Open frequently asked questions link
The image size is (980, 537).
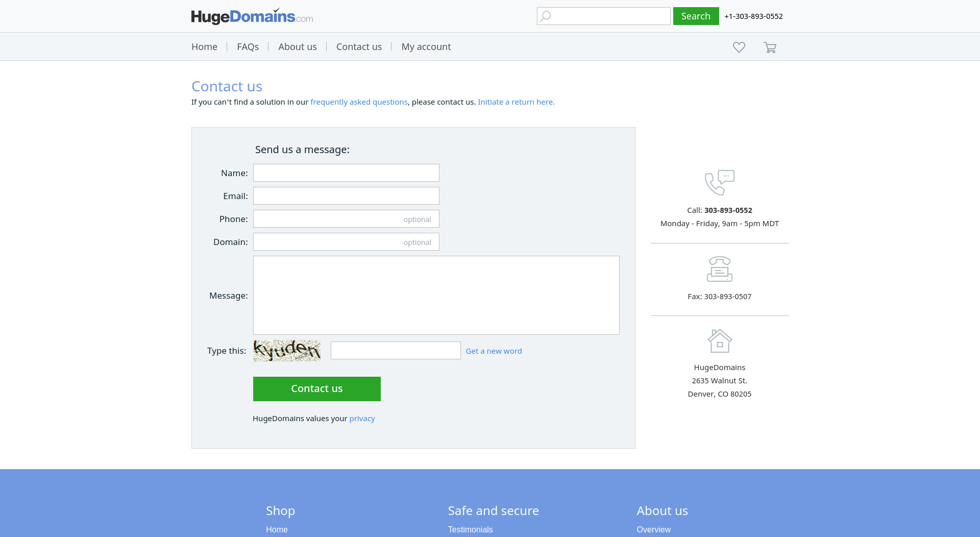pos(359,102)
